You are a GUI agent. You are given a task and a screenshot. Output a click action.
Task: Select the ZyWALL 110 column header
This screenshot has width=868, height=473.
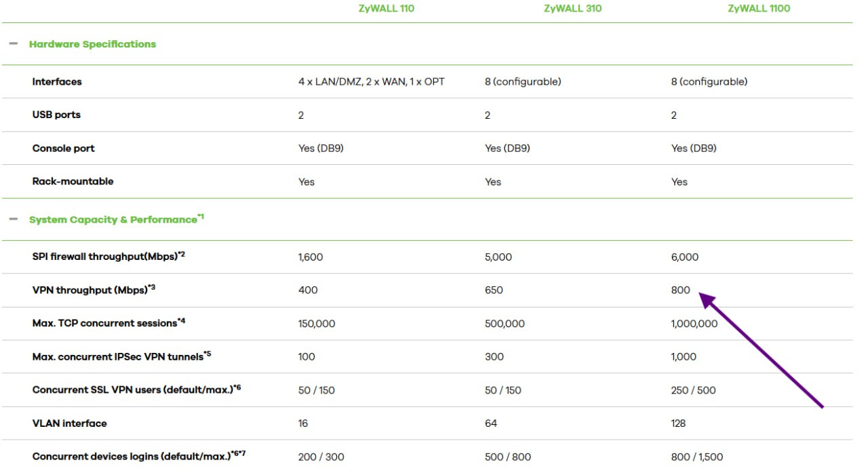click(x=386, y=9)
